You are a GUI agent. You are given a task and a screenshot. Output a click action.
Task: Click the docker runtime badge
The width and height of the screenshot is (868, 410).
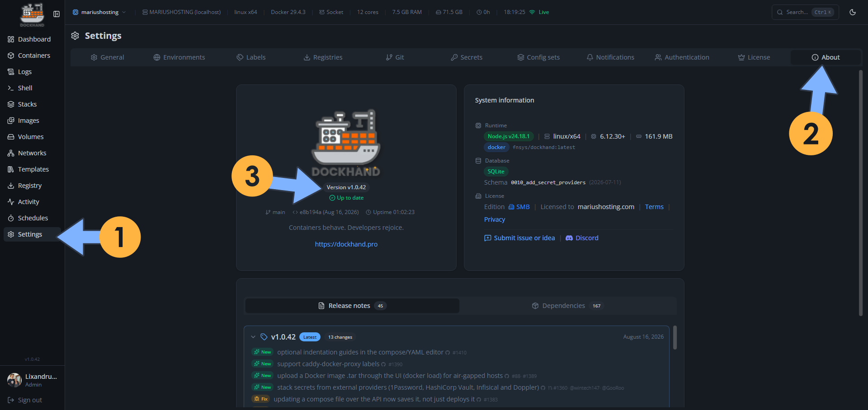(496, 147)
